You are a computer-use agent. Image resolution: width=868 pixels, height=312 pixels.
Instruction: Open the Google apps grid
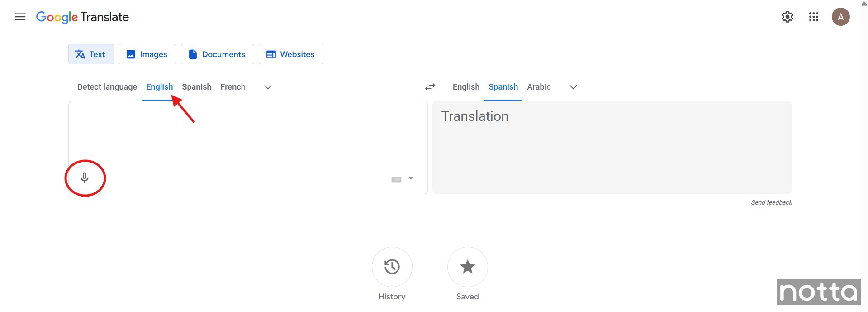(x=814, y=17)
